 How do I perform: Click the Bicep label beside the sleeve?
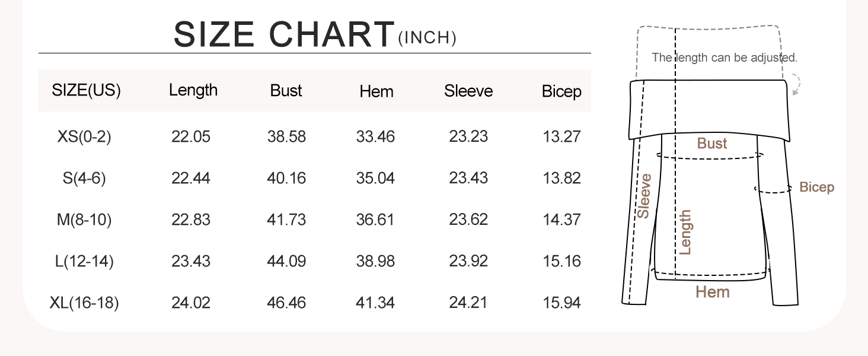[816, 187]
